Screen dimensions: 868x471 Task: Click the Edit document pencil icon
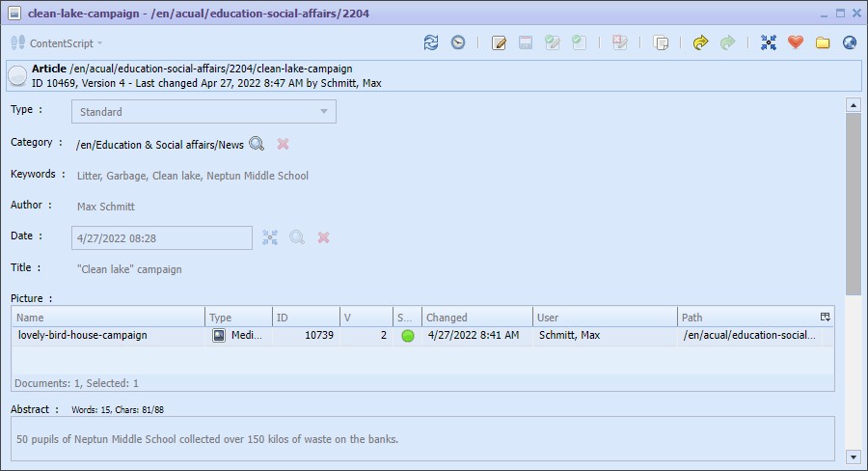[x=499, y=42]
